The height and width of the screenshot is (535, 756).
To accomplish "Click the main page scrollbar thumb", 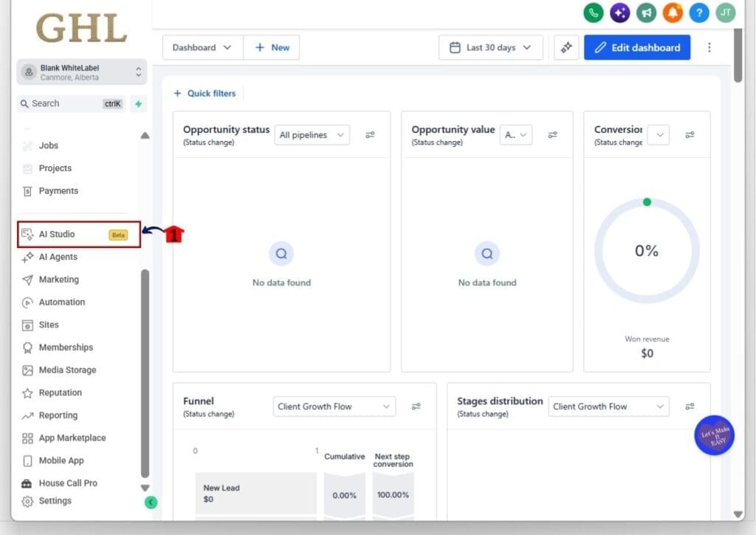I will (738, 55).
